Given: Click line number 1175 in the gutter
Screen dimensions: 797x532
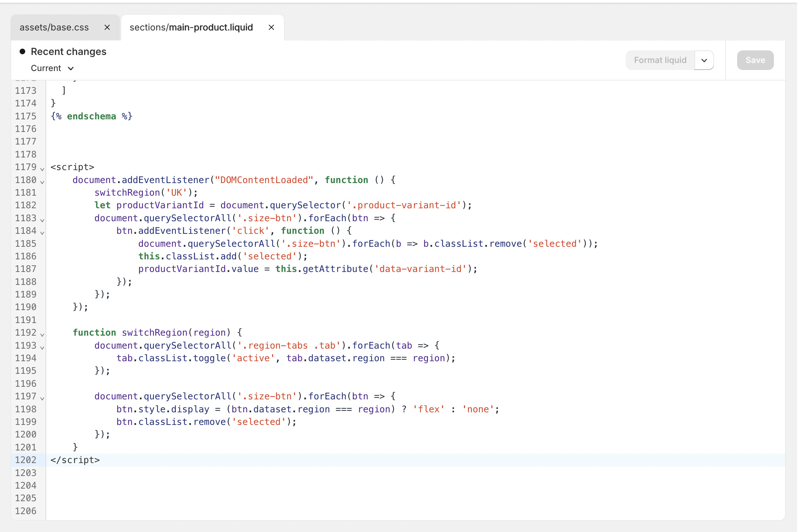Looking at the screenshot, I should tap(26, 116).
